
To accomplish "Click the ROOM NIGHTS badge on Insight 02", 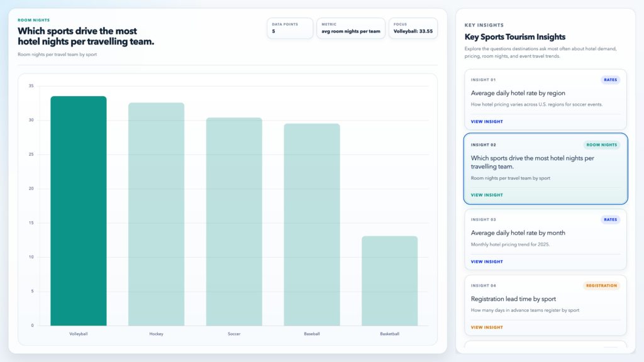I will point(601,145).
